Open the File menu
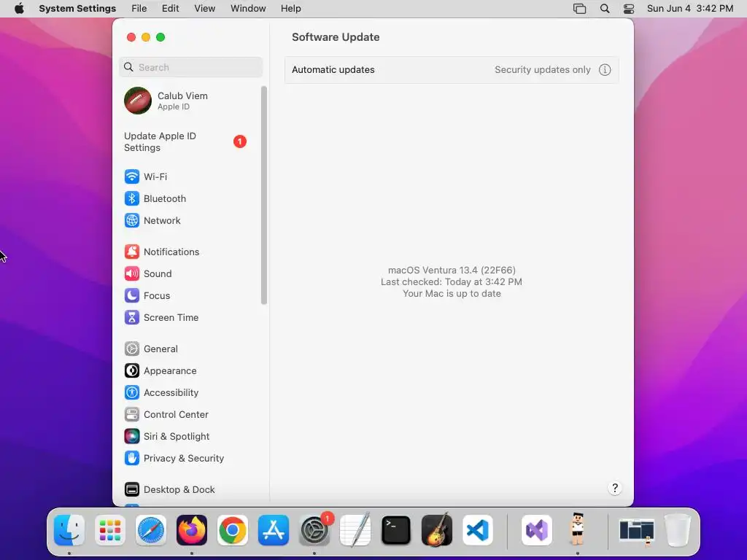 (x=139, y=9)
